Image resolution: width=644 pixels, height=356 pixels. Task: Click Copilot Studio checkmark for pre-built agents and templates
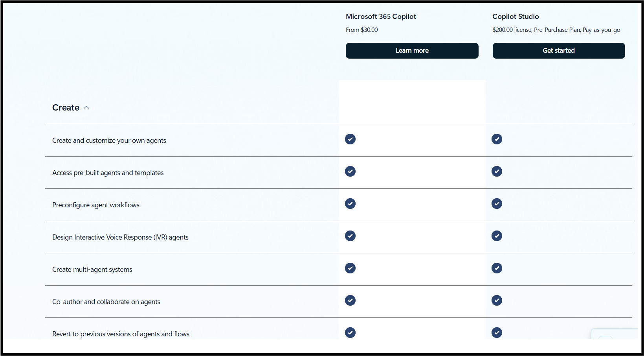(x=497, y=172)
